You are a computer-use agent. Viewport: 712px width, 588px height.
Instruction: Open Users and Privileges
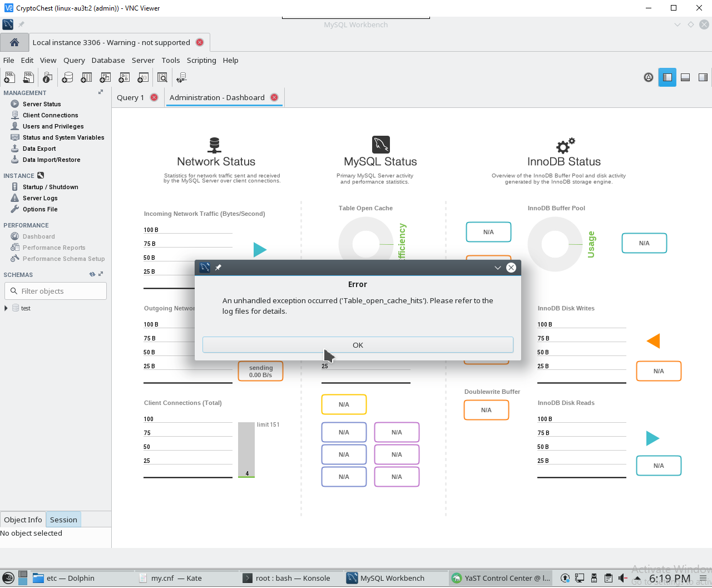click(53, 126)
